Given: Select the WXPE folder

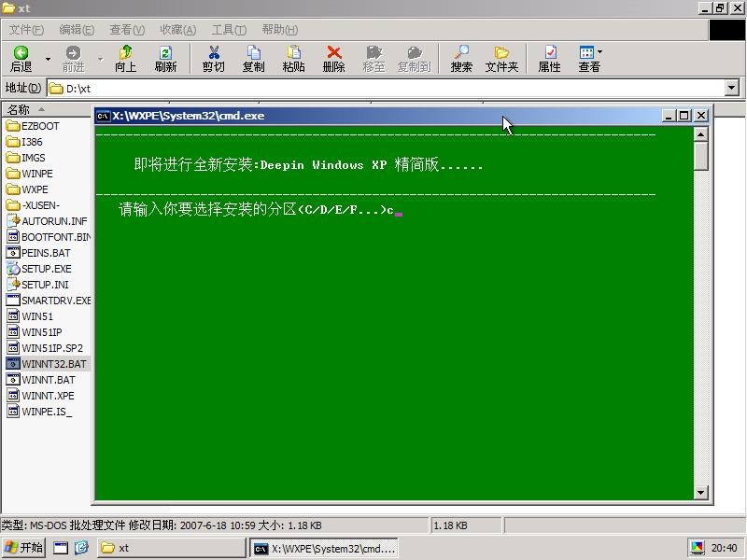Looking at the screenshot, I should pos(28,189).
